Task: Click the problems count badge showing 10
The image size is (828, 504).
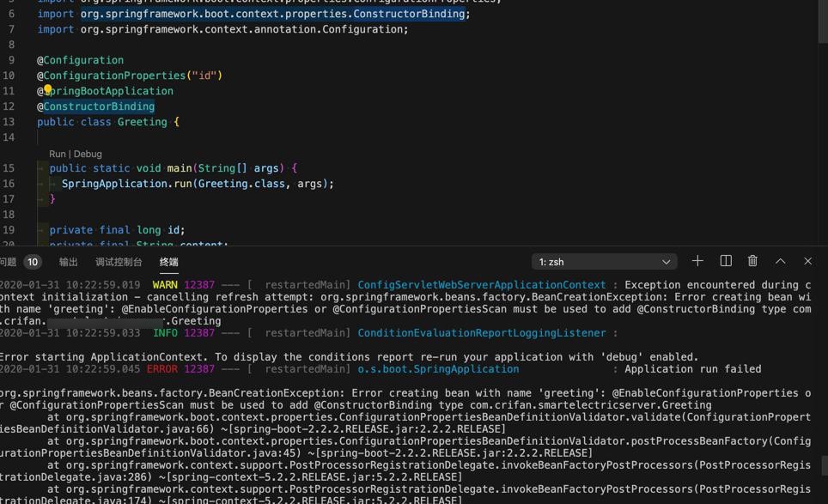Action: pos(33,262)
